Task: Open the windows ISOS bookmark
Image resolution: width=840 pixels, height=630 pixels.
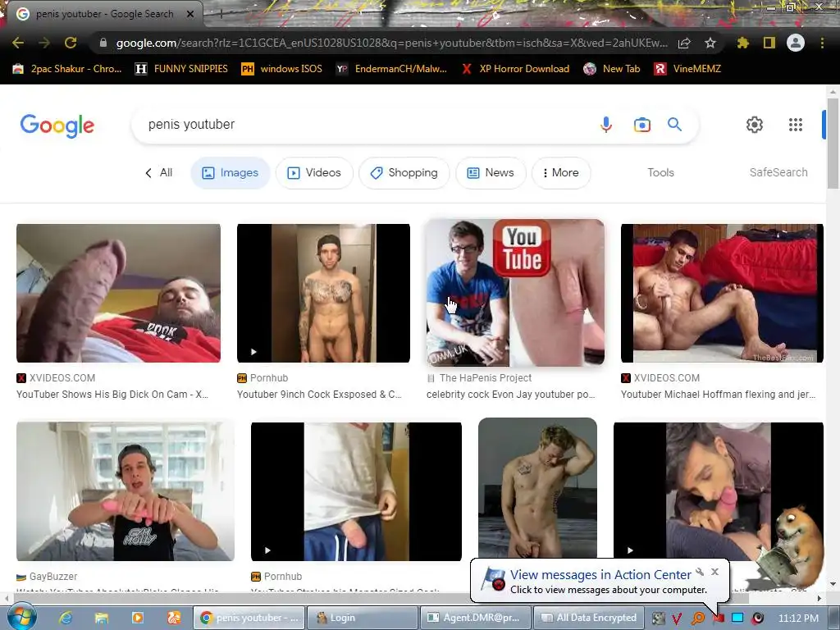Action: click(282, 69)
